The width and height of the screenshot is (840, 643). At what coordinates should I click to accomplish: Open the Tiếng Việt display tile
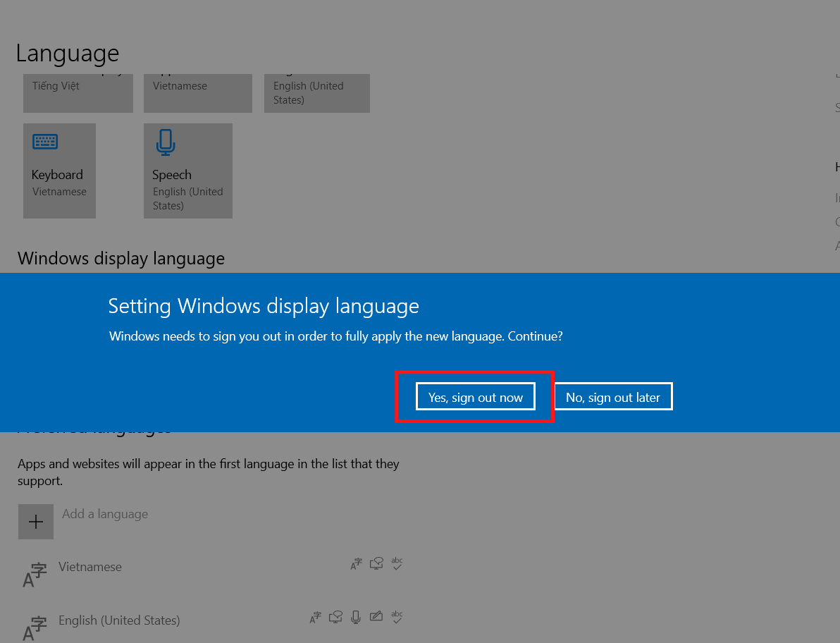coord(78,93)
